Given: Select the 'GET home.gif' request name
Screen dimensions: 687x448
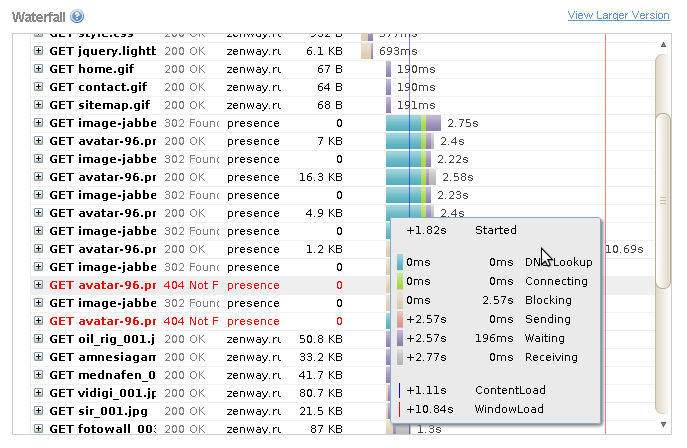Looking at the screenshot, I should click(92, 69).
